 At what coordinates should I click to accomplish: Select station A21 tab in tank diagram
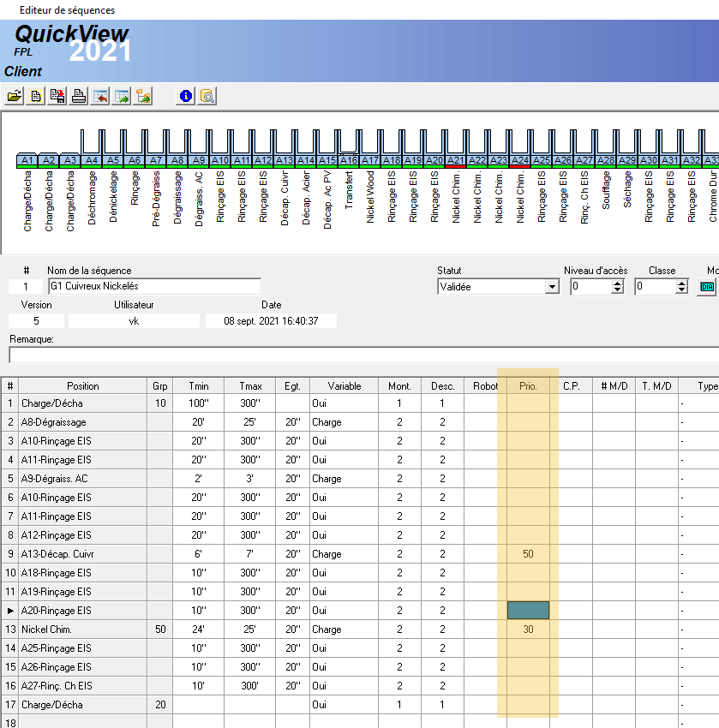(455, 160)
